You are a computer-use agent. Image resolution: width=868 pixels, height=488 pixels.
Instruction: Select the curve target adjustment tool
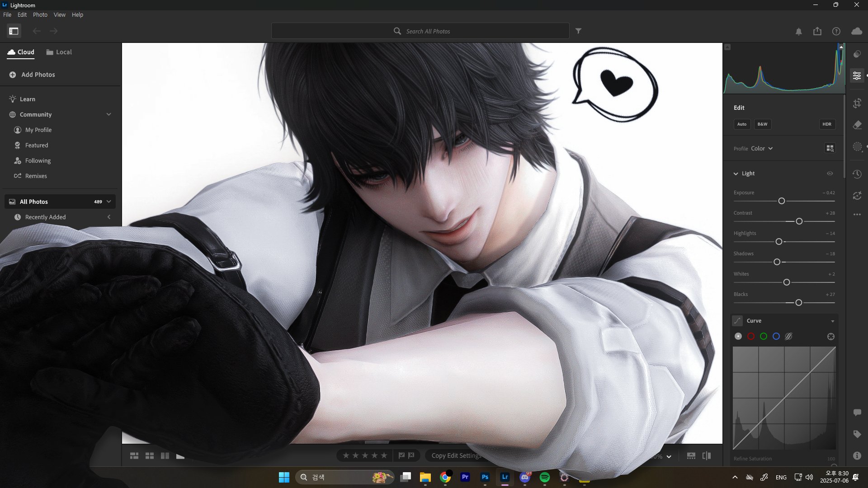pos(831,337)
